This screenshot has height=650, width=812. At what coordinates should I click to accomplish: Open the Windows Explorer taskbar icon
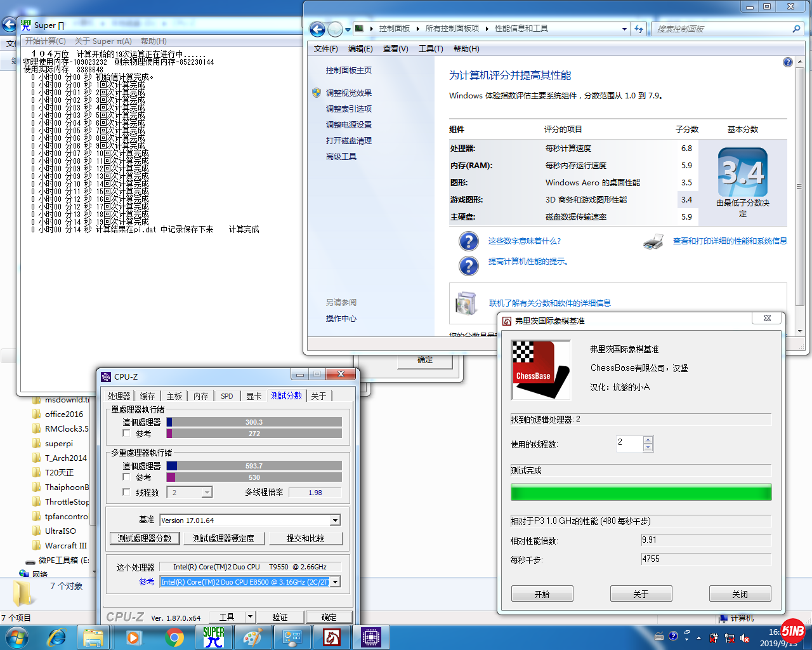[93, 637]
